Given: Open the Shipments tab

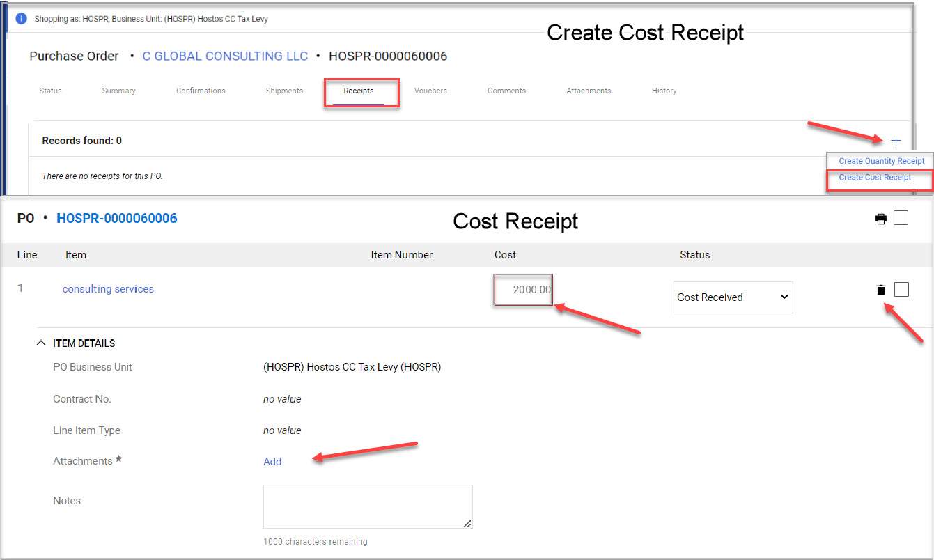Looking at the screenshot, I should pos(283,91).
